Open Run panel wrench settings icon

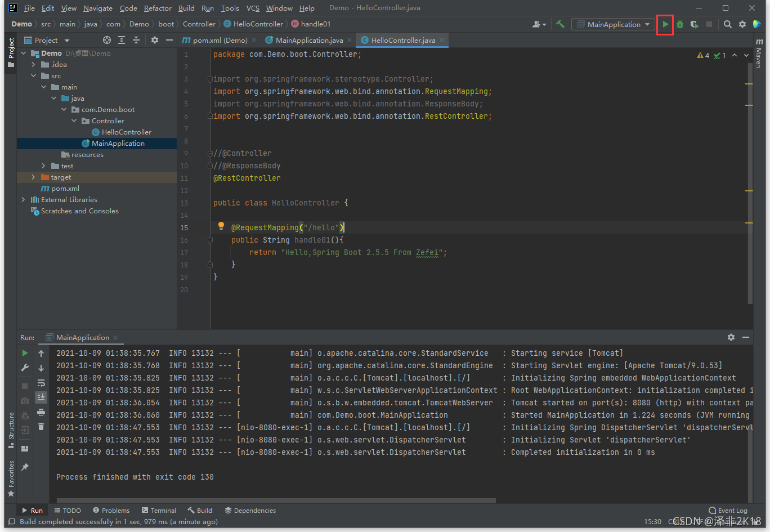point(25,368)
